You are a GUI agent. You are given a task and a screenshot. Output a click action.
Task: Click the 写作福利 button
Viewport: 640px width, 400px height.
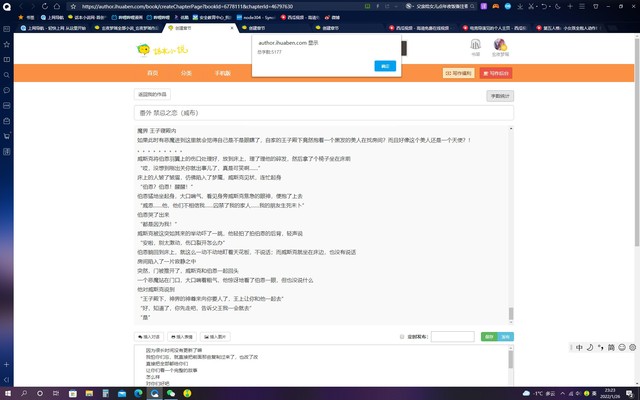(x=458, y=73)
